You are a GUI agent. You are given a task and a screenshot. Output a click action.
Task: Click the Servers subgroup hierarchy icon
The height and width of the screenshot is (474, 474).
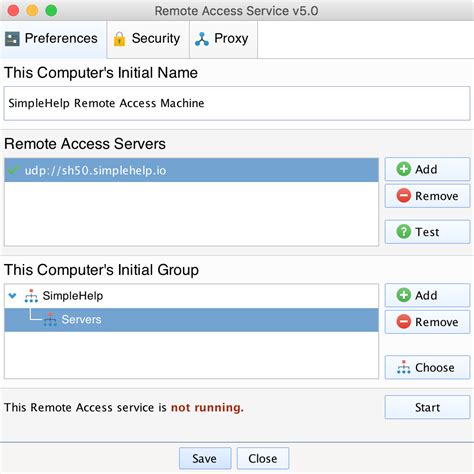(x=50, y=319)
